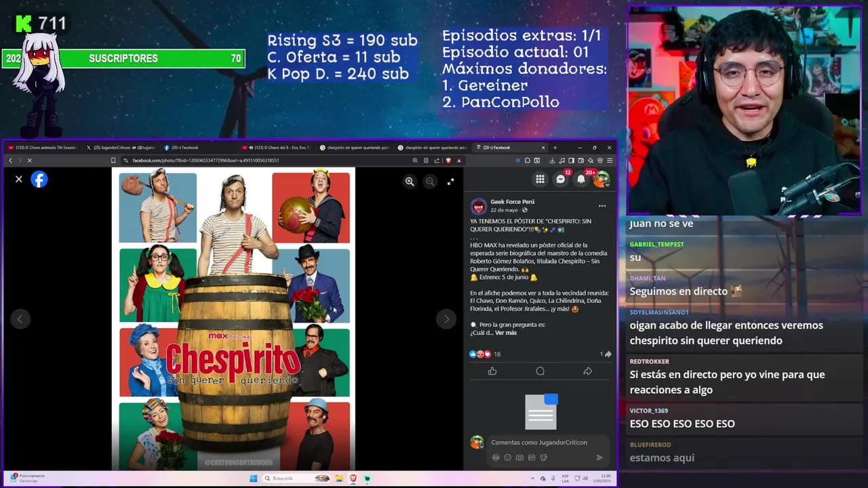The height and width of the screenshot is (488, 868).
Task: Open 'Próximamente Ganancias' taskbar widget
Action: click(x=27, y=478)
